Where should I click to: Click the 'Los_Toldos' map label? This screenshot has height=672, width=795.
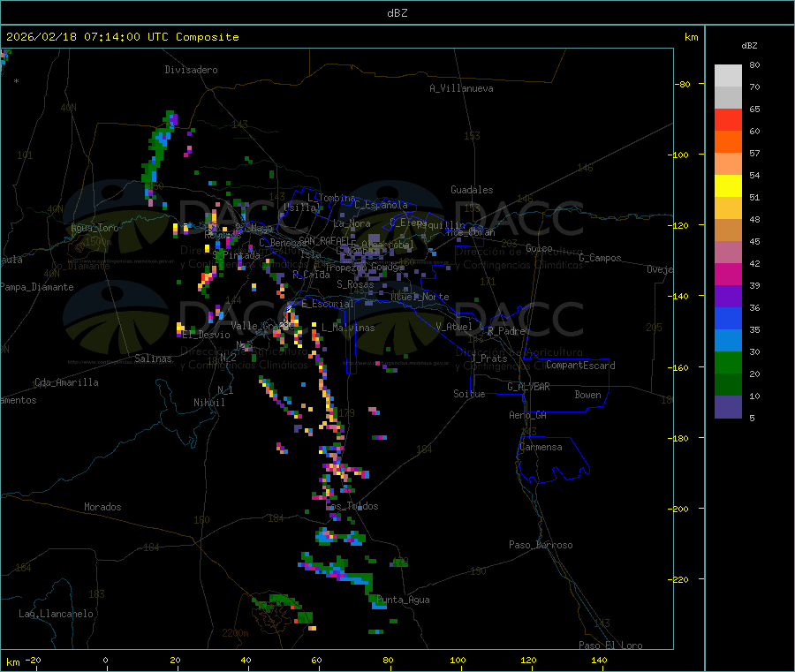pos(352,506)
